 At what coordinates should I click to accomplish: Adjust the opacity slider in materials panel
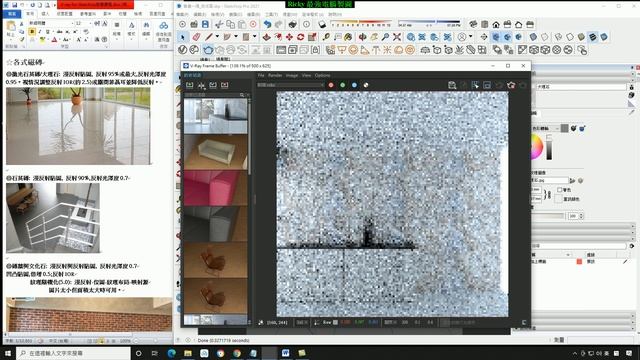(549, 216)
